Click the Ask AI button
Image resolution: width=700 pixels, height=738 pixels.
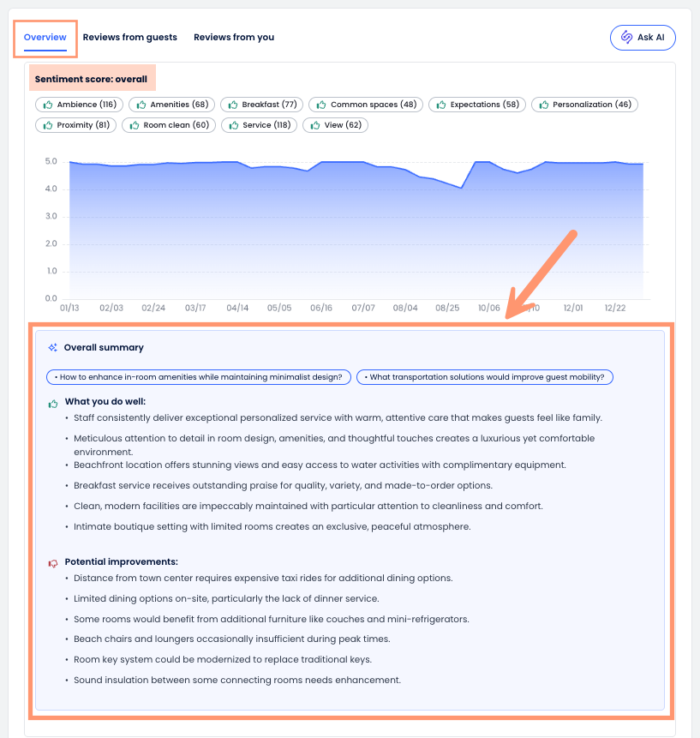(x=643, y=38)
